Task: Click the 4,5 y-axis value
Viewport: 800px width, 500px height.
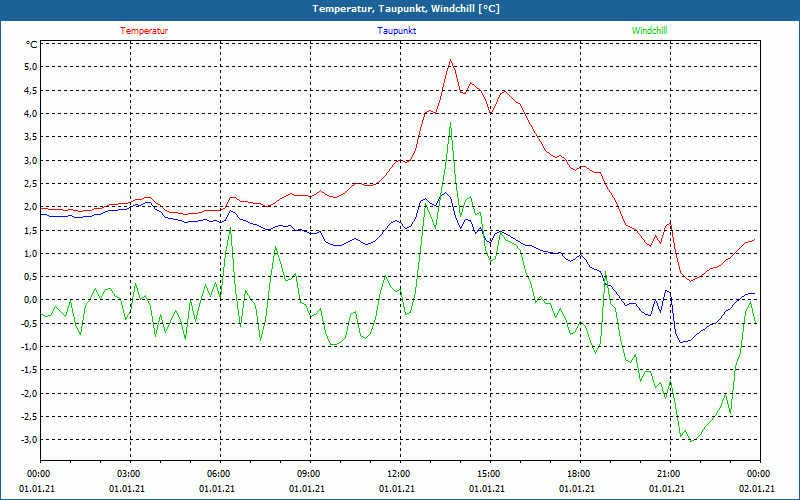Action: coord(31,90)
